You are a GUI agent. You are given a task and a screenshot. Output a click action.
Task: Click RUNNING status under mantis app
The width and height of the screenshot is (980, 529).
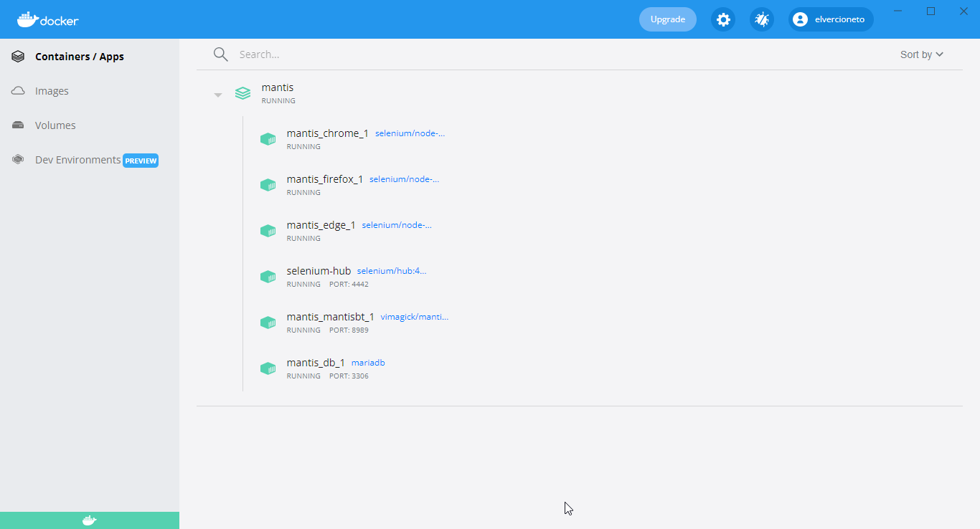278,101
